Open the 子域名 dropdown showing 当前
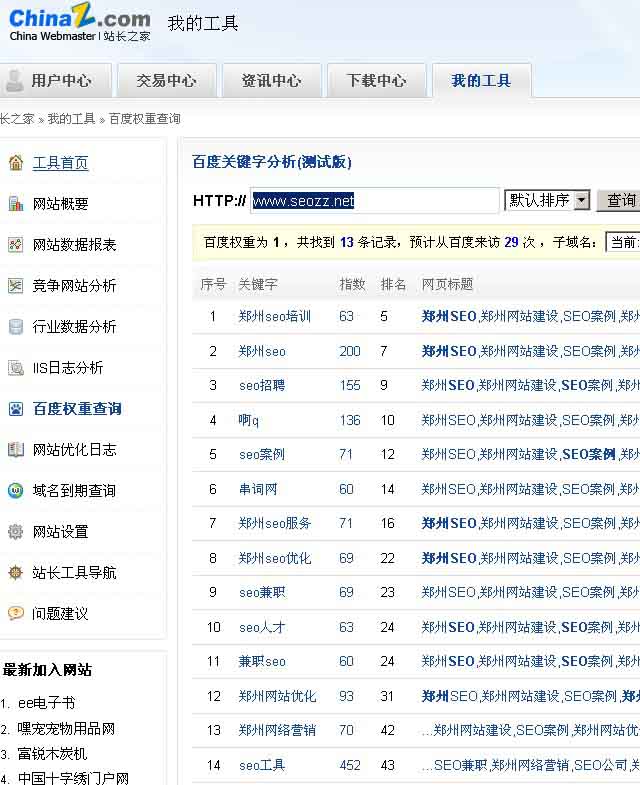The height and width of the screenshot is (785, 640). point(622,242)
